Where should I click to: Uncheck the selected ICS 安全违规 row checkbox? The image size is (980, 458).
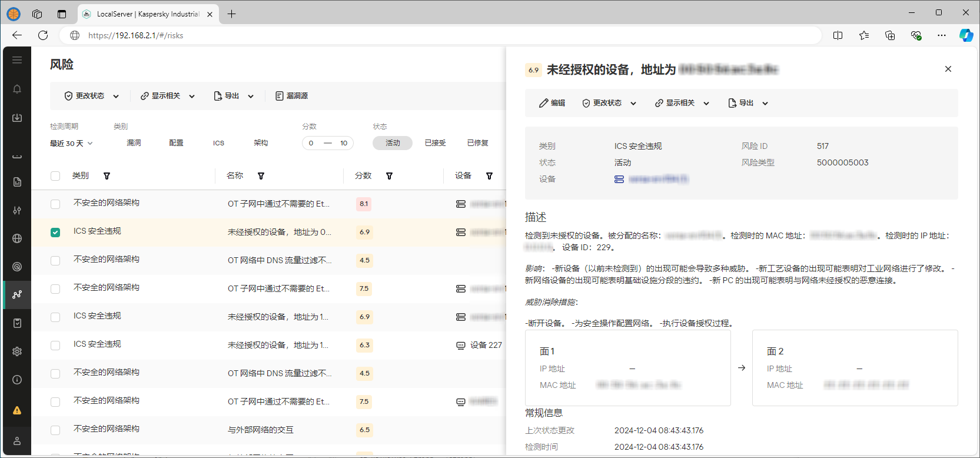55,233
